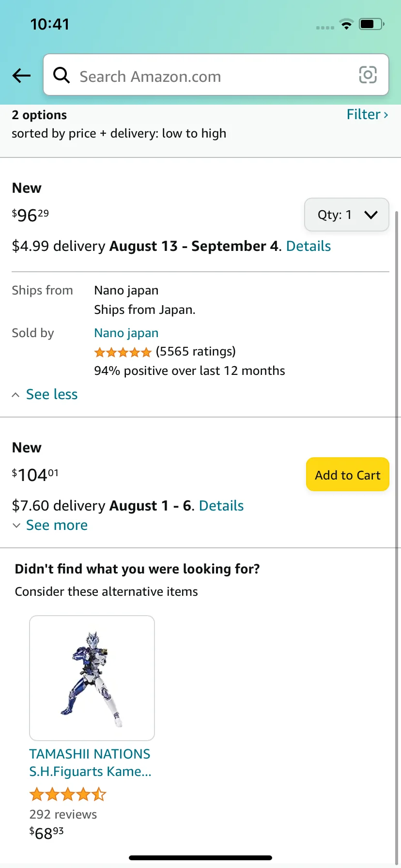
Task: Open the Kamen Rider figure thumbnail
Action: [x=92, y=678]
